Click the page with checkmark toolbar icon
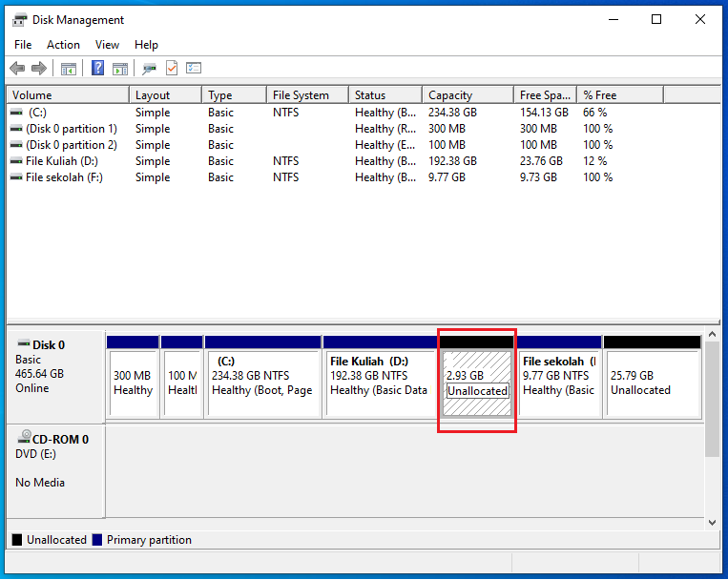This screenshot has height=580, width=728. coord(172,69)
